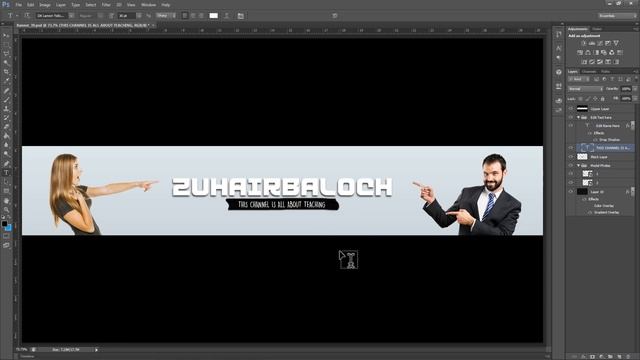This screenshot has width=640, height=360.
Task: Open the font size dropdown
Action: point(139,16)
